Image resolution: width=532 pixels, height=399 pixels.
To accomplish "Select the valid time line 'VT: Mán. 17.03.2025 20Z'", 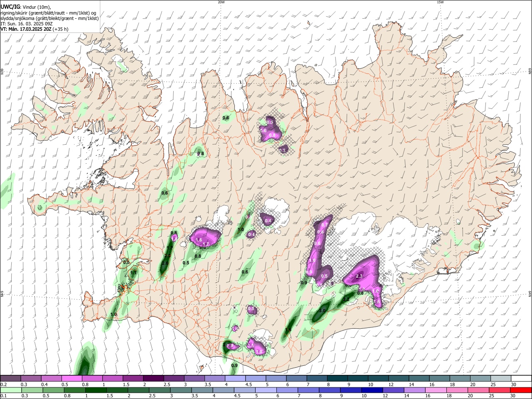I will click(26, 29).
